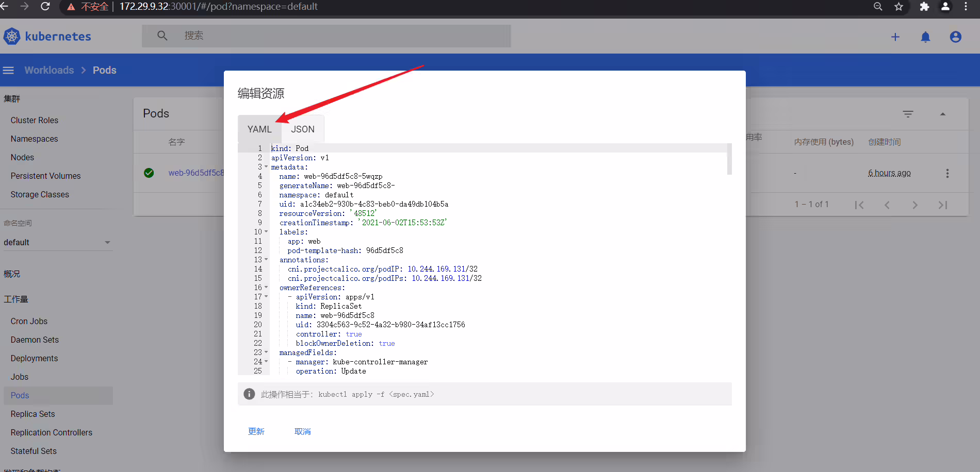
Task: Click the plus create resource icon
Action: click(x=895, y=37)
